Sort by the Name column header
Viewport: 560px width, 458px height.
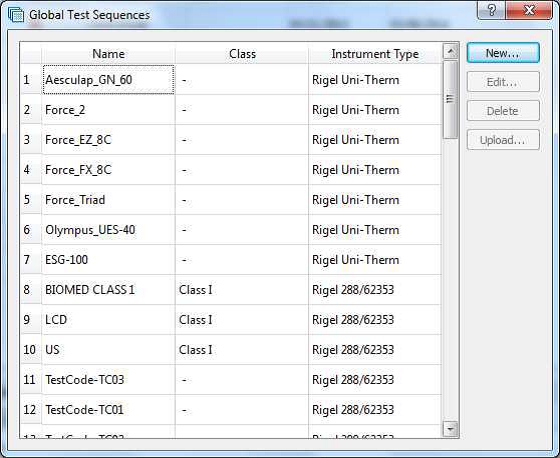click(109, 54)
